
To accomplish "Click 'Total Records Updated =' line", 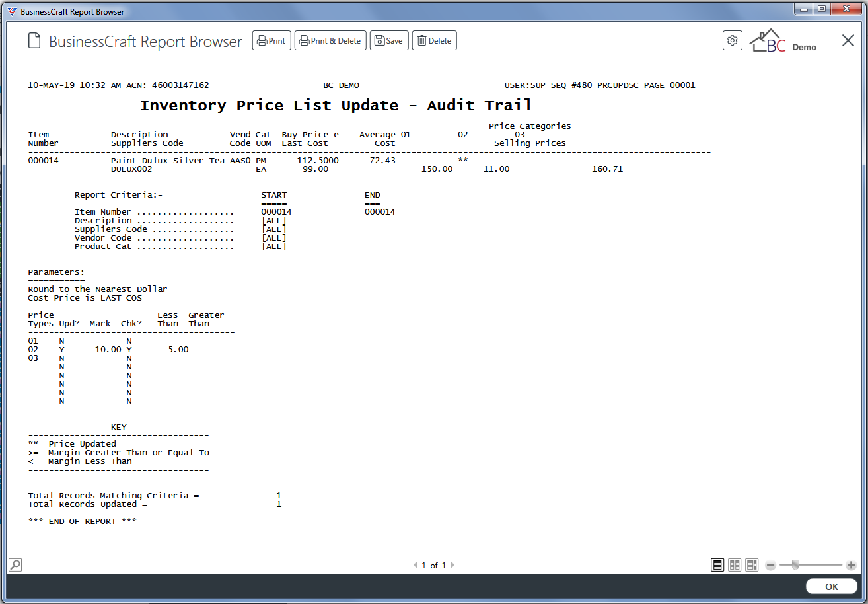I will coord(87,504).
